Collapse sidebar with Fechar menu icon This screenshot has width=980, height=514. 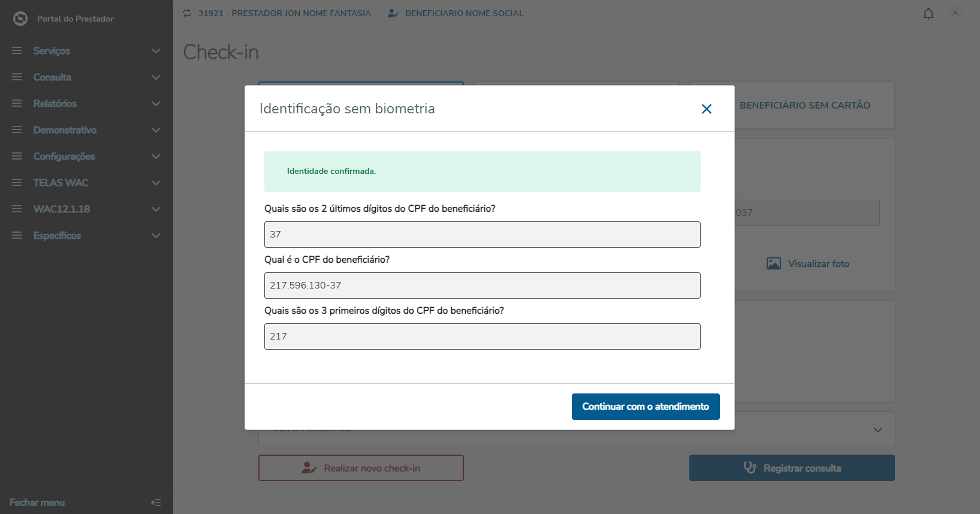(156, 503)
